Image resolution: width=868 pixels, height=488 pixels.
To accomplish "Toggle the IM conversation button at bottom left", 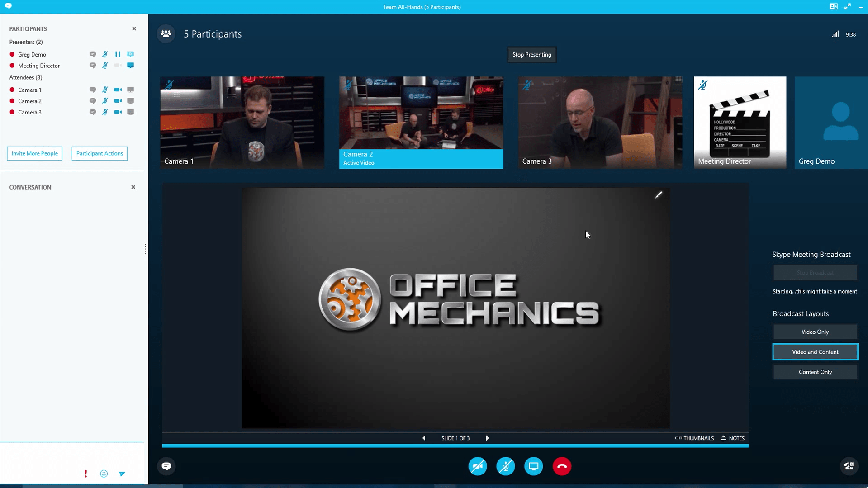I will (166, 466).
